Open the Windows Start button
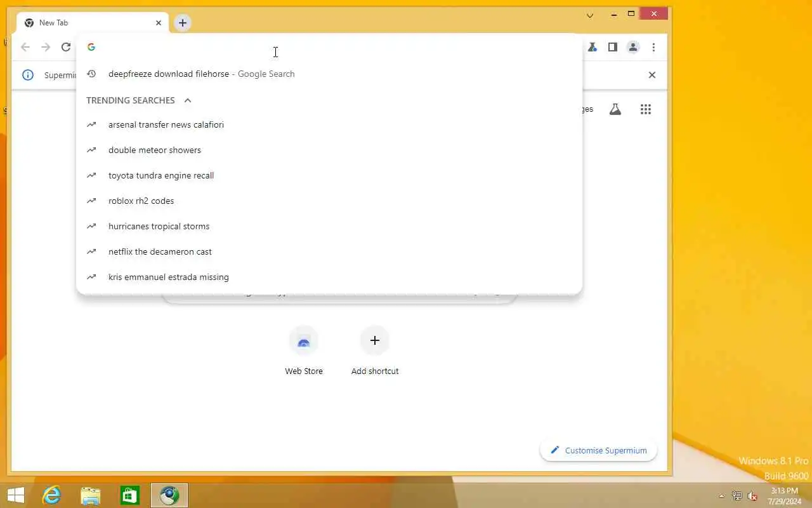The width and height of the screenshot is (812, 508). tap(15, 495)
